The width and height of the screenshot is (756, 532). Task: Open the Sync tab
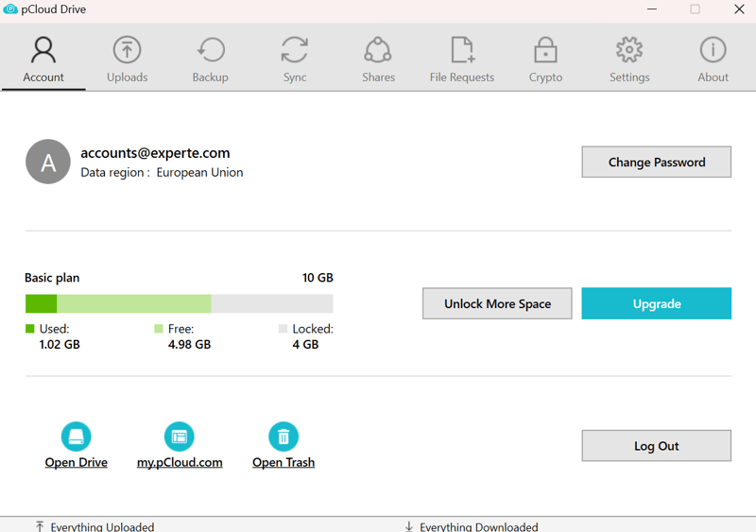[x=295, y=59]
